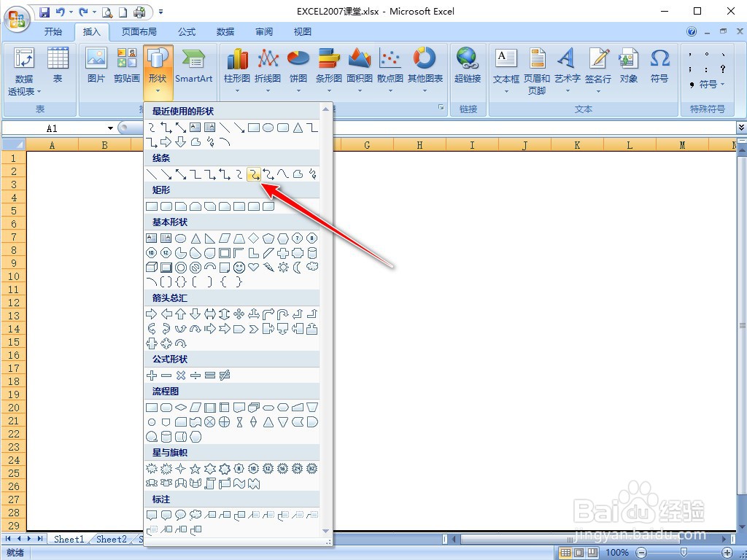Select row 5 header
747x560 pixels.
click(13, 211)
